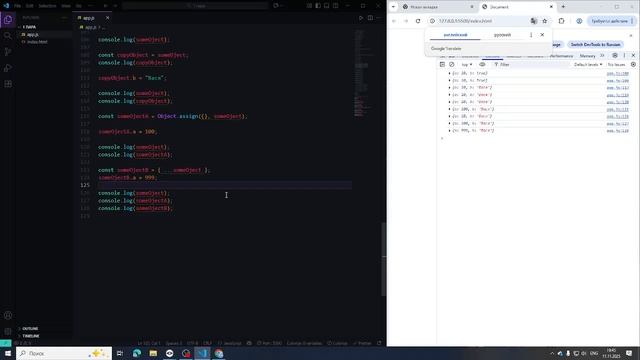Open the Accounts menu in activity bar
640x360 pixels.
[8, 315]
